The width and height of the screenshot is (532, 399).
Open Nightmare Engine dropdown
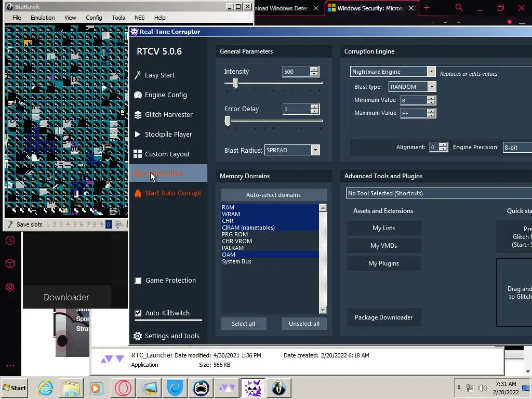(x=431, y=72)
